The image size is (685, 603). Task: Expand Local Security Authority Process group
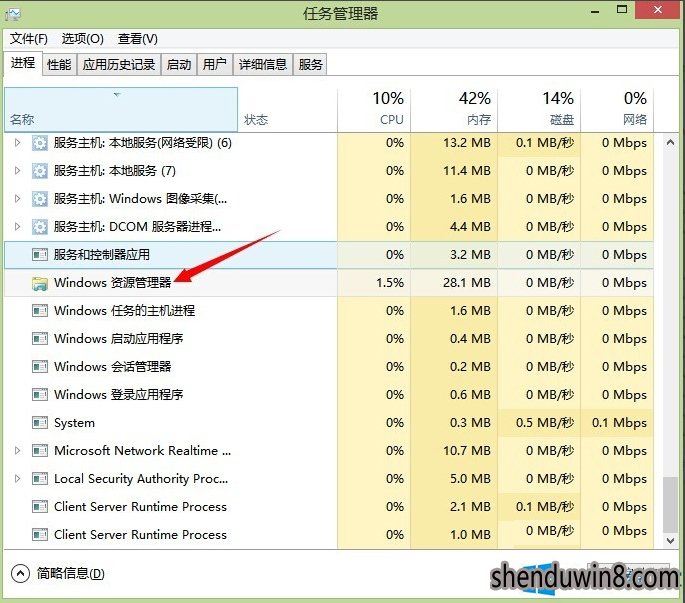pos(17,478)
